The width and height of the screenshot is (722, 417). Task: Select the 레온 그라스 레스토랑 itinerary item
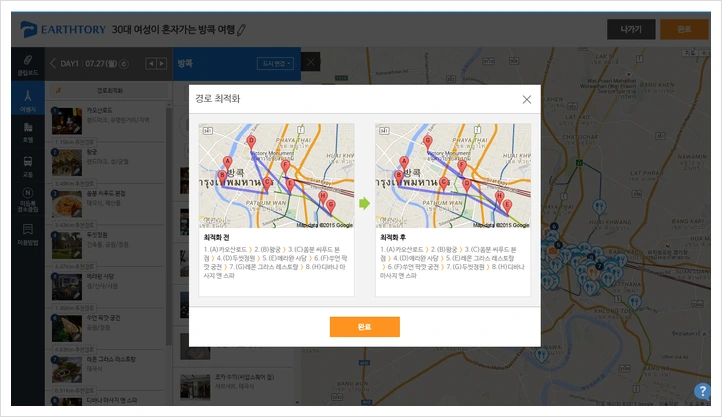(x=107, y=369)
